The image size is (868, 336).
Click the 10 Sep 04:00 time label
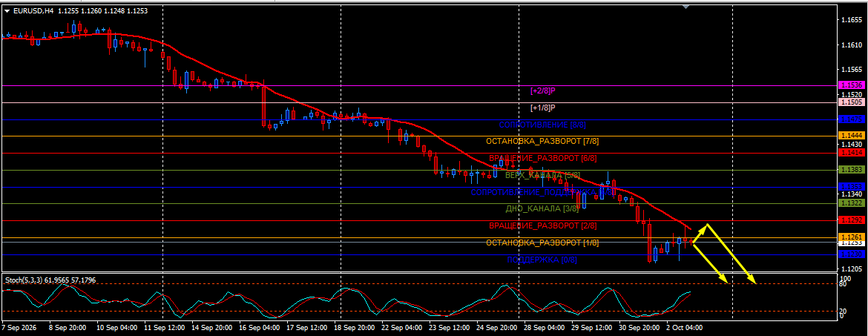tap(116, 327)
